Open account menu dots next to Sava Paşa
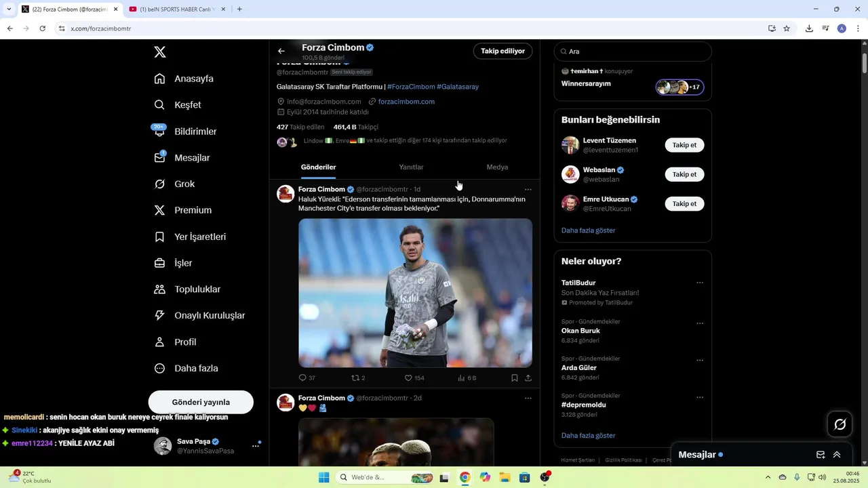 click(x=256, y=445)
